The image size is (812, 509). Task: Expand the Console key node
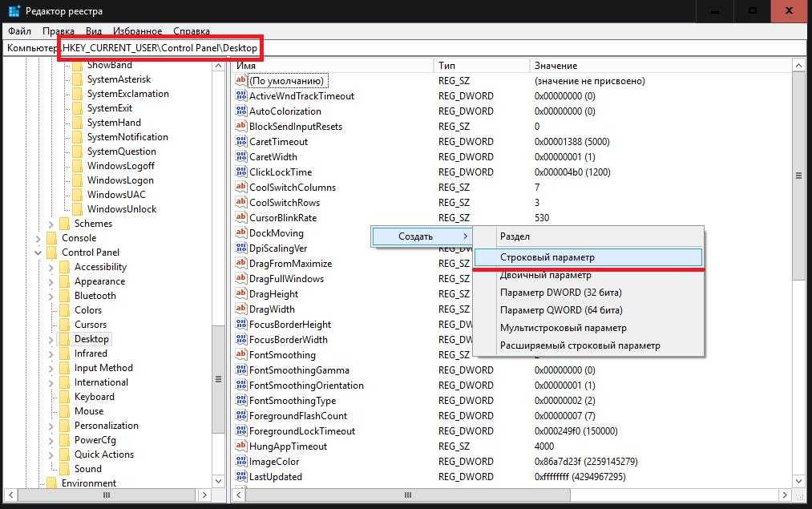tap(38, 238)
